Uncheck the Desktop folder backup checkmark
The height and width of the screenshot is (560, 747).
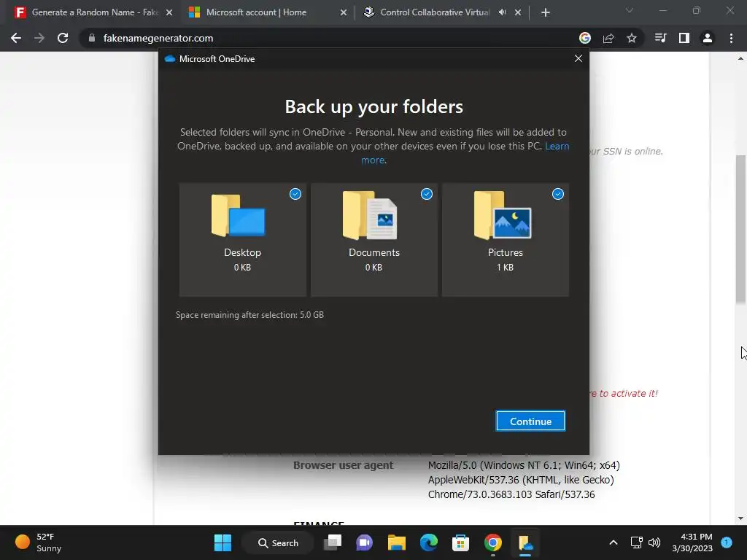(295, 194)
